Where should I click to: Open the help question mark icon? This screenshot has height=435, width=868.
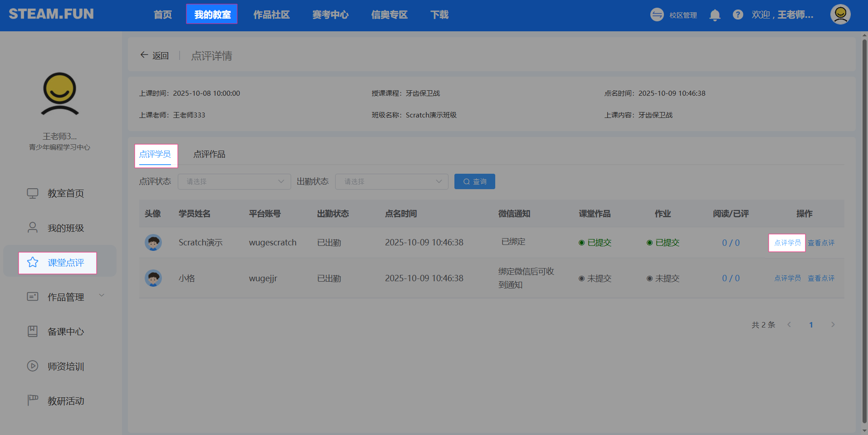tap(738, 15)
